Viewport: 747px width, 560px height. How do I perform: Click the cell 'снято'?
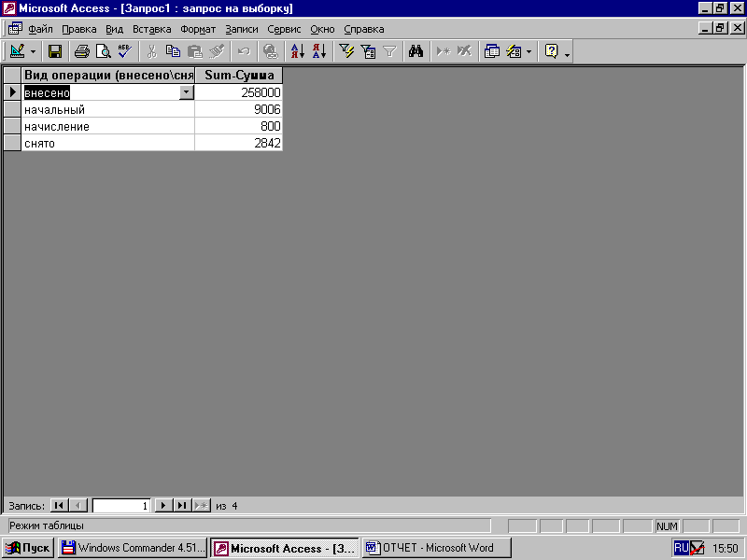(107, 144)
